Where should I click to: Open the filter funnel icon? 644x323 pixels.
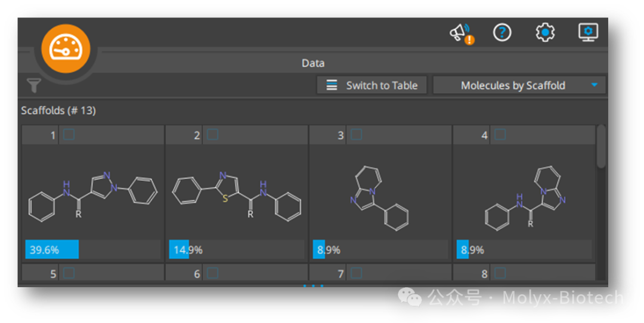click(x=33, y=85)
